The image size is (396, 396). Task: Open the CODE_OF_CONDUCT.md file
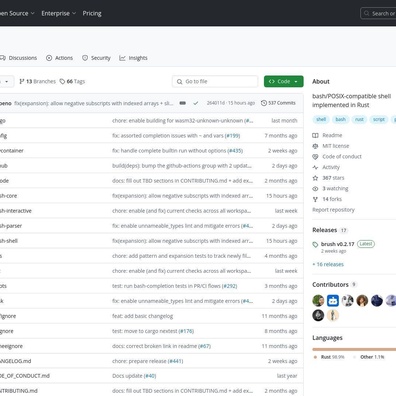[x=25, y=376]
